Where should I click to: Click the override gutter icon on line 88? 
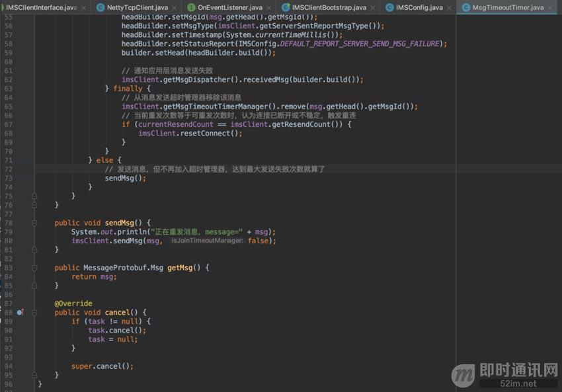tap(20, 312)
